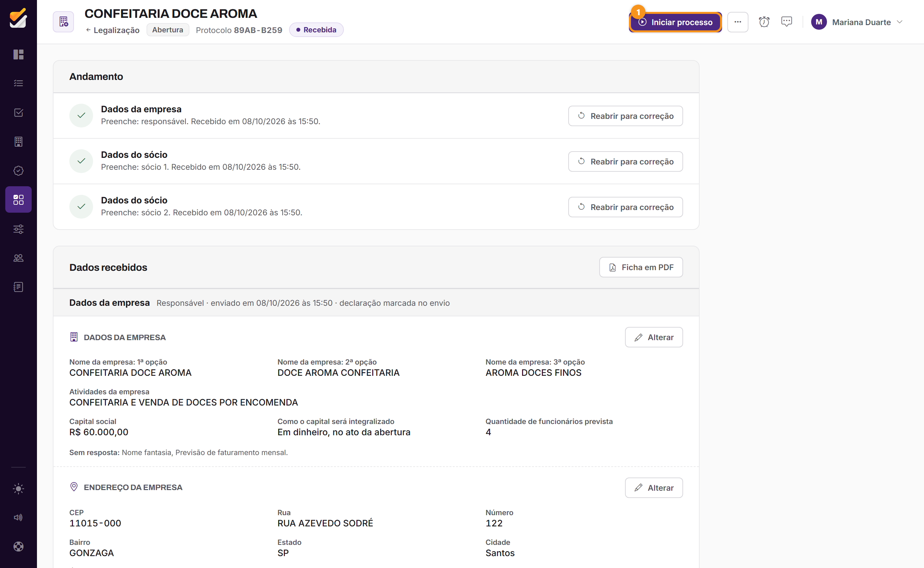Click the building icon beside company title

click(x=63, y=22)
